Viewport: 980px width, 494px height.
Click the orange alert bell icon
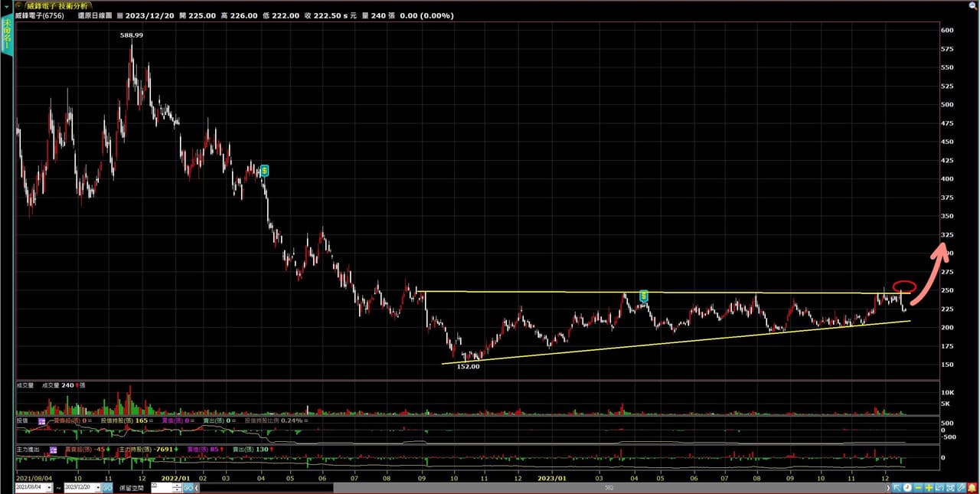click(972, 487)
